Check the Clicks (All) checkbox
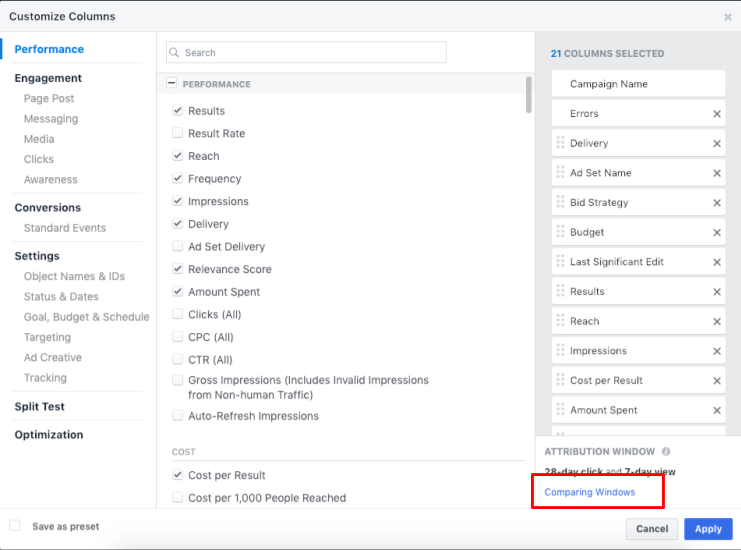The image size is (741, 550). coord(178,314)
